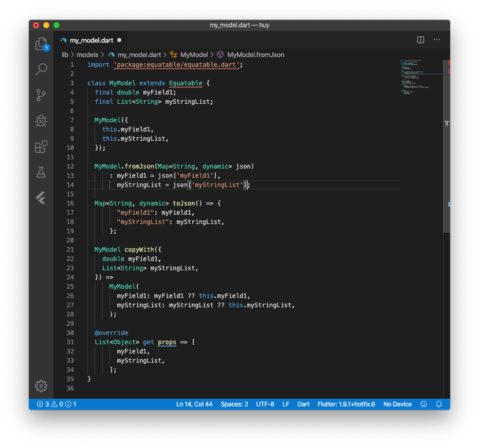Open the editor more actions menu
This screenshot has width=479, height=448.
click(x=437, y=40)
